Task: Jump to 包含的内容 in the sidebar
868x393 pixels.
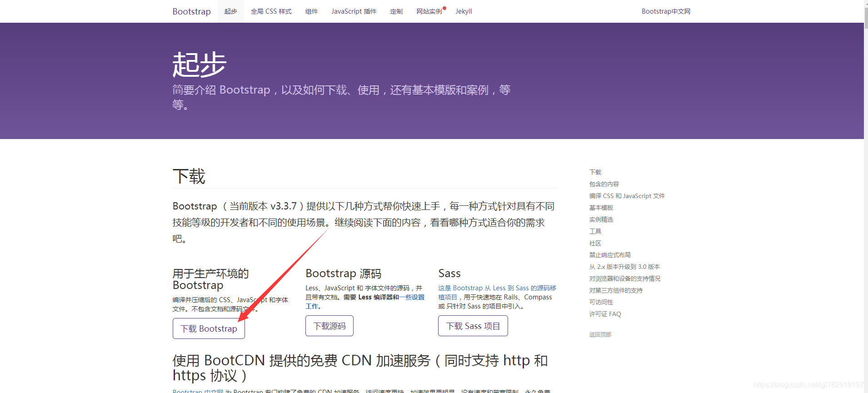Action: [x=604, y=184]
